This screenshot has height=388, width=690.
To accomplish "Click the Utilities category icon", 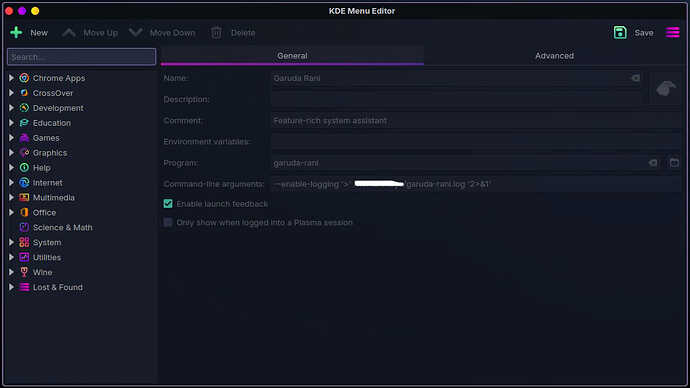I will point(24,257).
